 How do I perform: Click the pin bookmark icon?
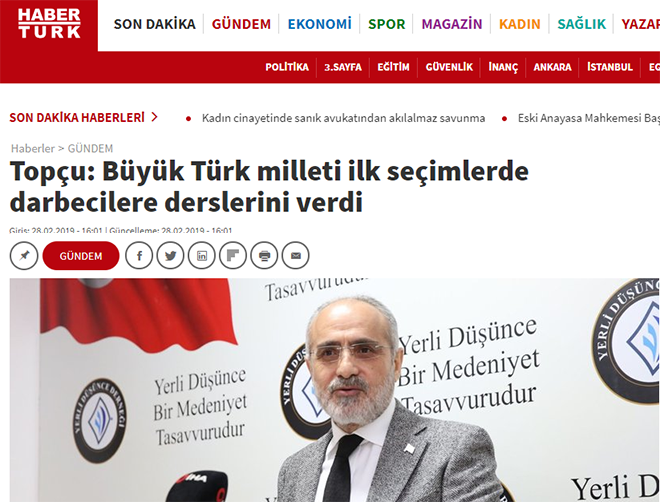click(24, 255)
